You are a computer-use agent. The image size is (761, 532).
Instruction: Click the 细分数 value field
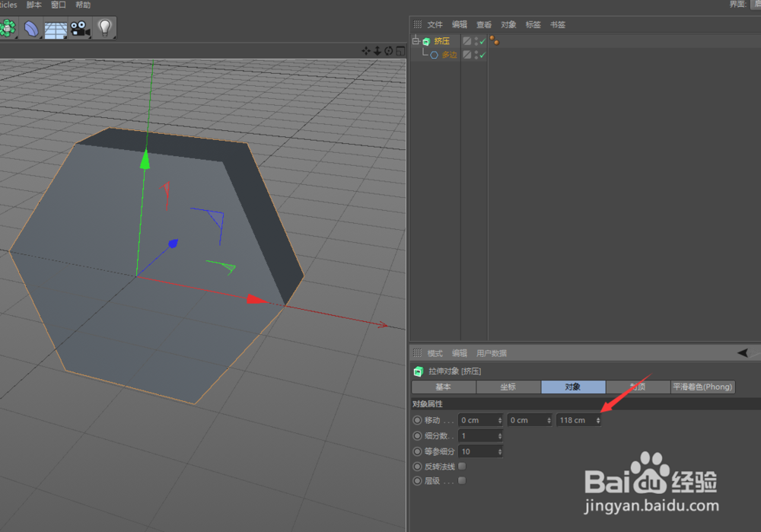coord(480,436)
